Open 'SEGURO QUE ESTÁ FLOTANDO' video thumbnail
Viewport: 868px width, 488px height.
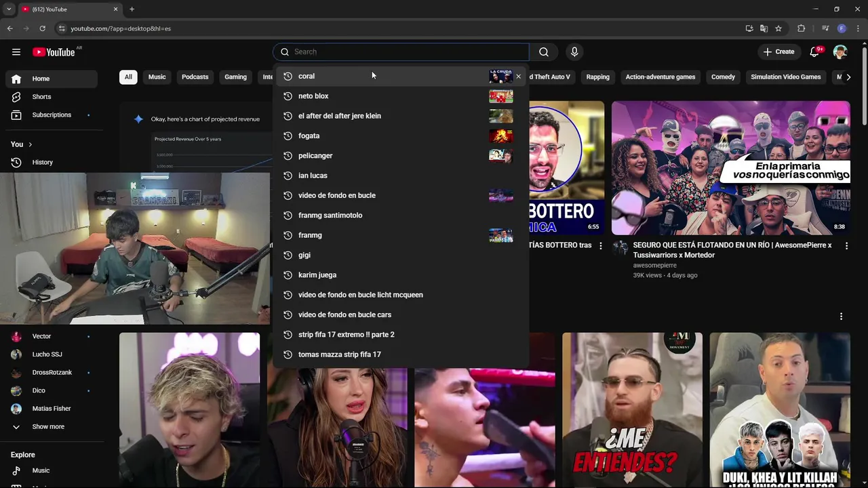coord(730,168)
